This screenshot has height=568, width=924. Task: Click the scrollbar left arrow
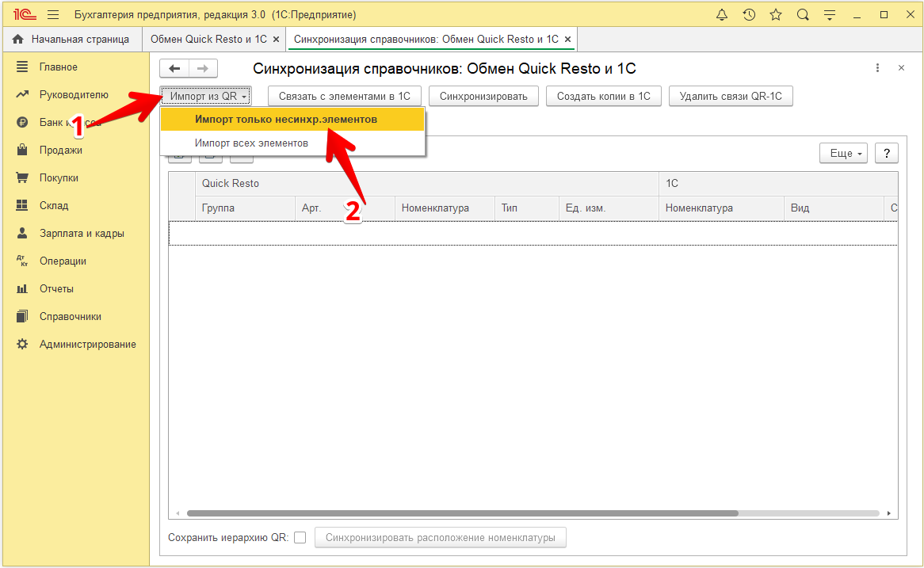(x=178, y=513)
